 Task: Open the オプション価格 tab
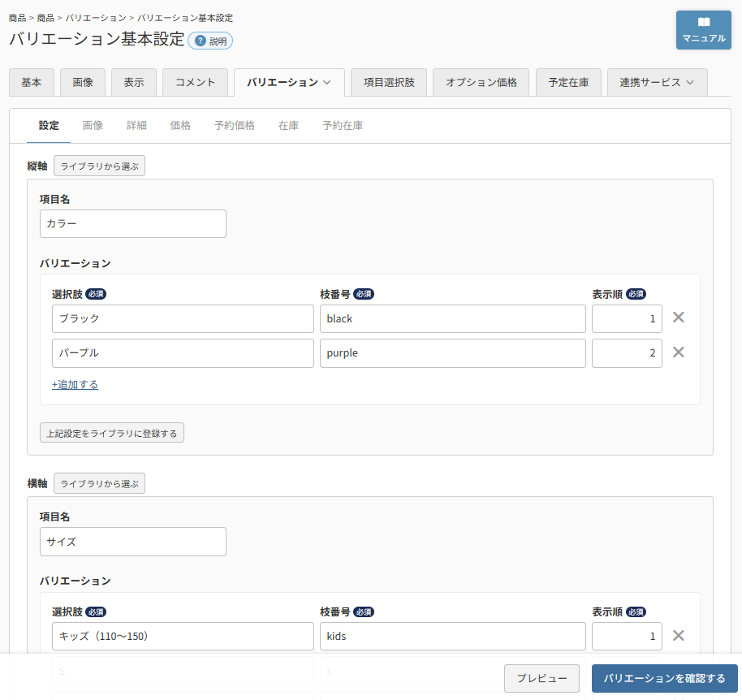coord(481,82)
